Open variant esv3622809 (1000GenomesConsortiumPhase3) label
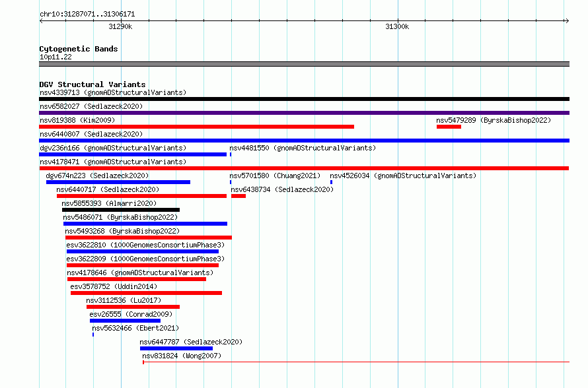The width and height of the screenshot is (588, 388). coord(145,259)
